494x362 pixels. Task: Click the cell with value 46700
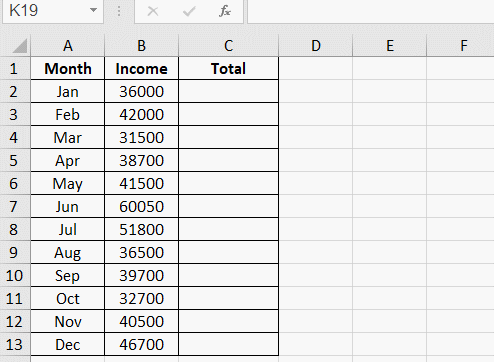tap(142, 345)
